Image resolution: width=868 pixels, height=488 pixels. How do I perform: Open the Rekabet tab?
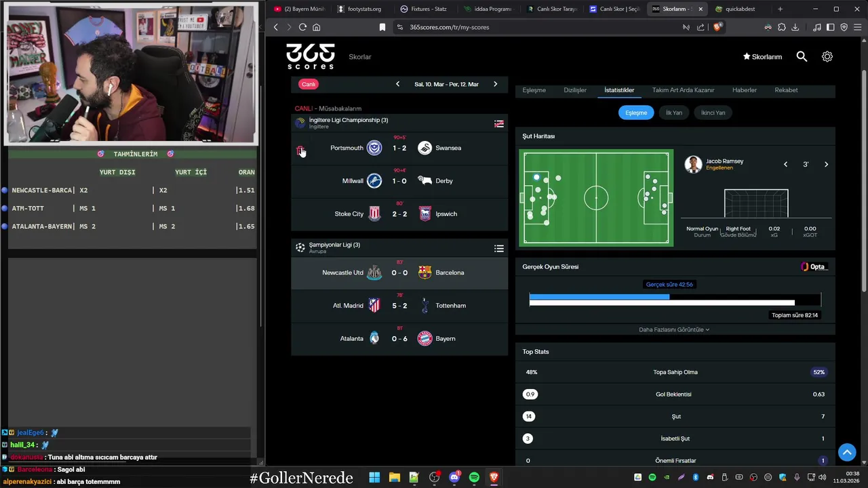786,90
